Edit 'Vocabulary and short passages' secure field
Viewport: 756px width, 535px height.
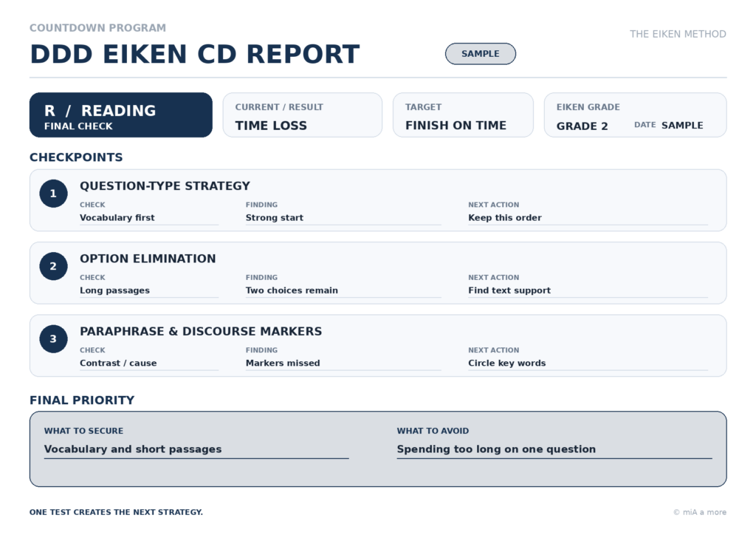pyautogui.click(x=196, y=449)
